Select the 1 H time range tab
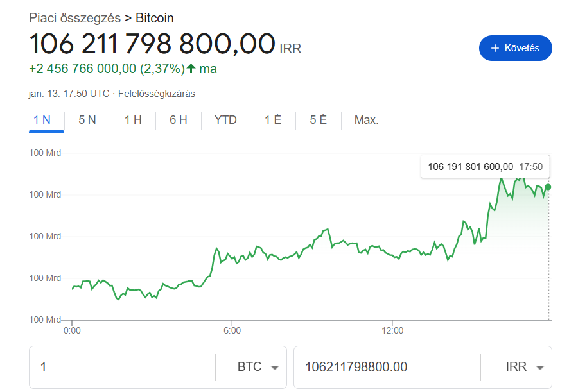This screenshot has width=578, height=392. [x=133, y=120]
